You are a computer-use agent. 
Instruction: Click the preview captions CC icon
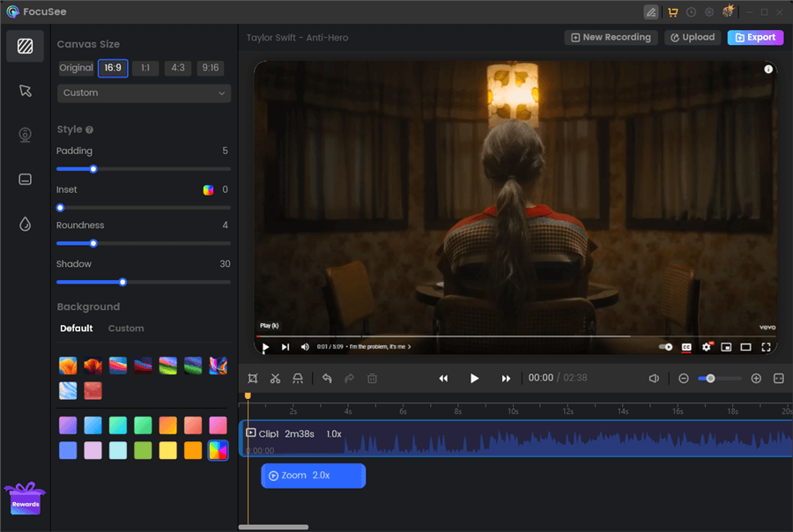pyautogui.click(x=686, y=347)
